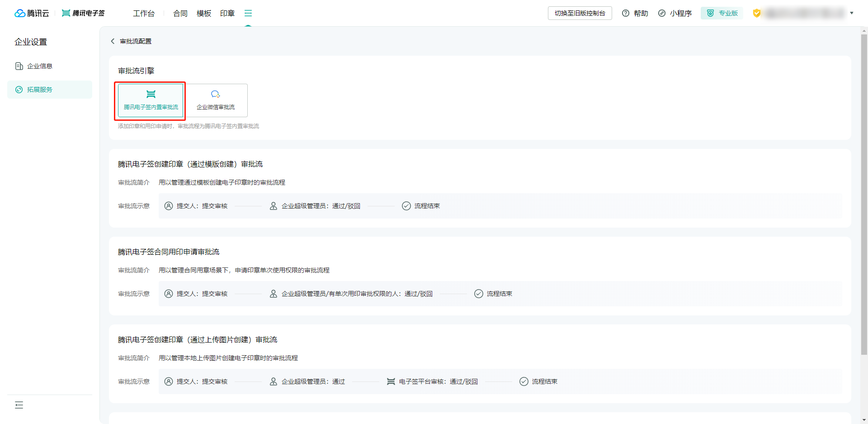The height and width of the screenshot is (424, 868).
Task: Click the scrollbar down arrow
Action: coord(864,419)
